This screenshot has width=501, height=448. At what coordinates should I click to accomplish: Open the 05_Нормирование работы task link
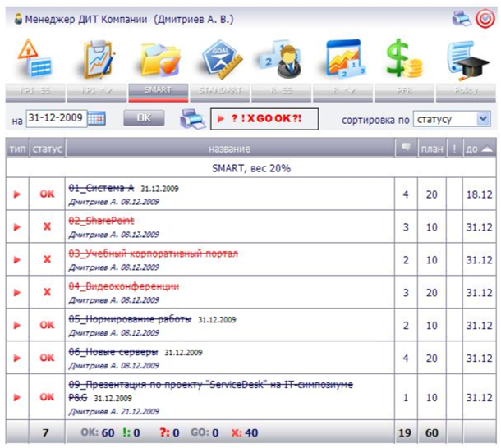(x=130, y=319)
